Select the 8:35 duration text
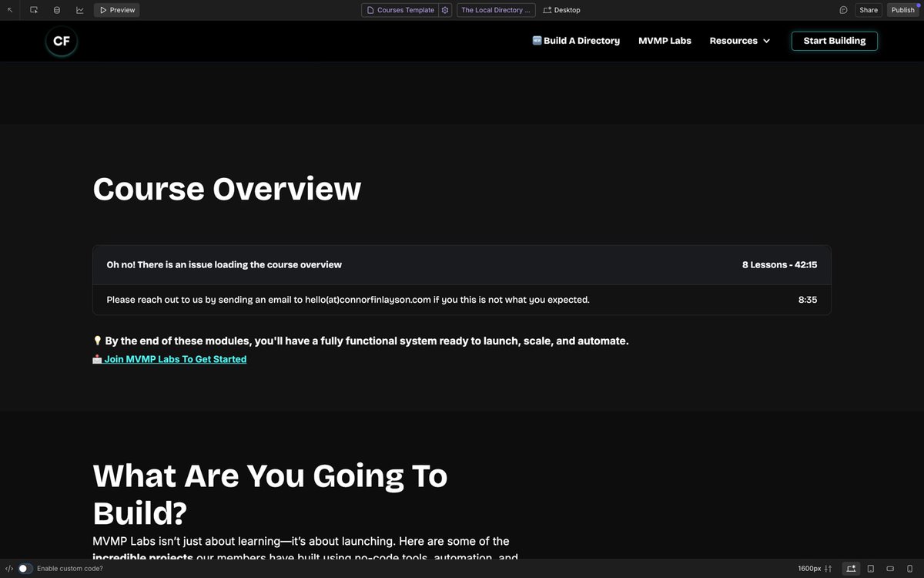The image size is (924, 578). click(x=808, y=300)
